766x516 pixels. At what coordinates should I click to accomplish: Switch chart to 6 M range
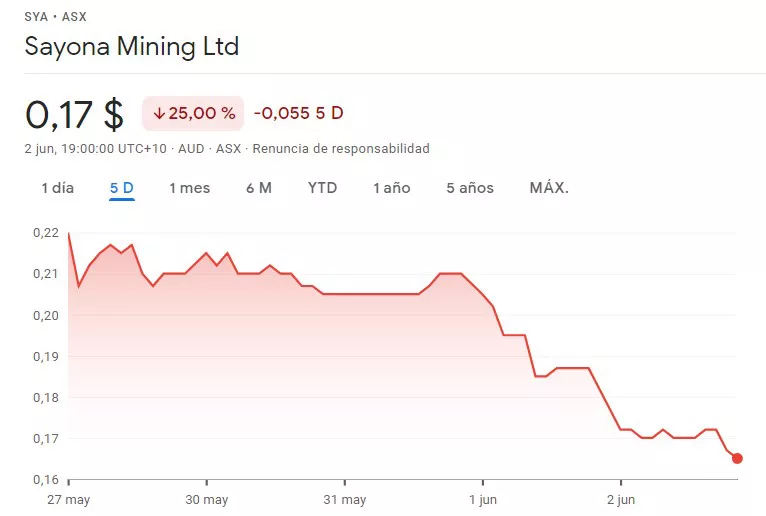pos(258,188)
